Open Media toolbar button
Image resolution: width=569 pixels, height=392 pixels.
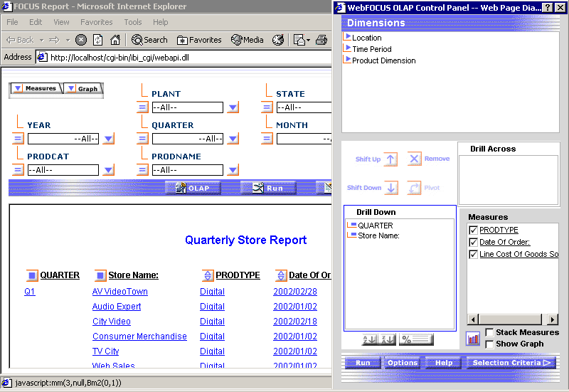(247, 40)
